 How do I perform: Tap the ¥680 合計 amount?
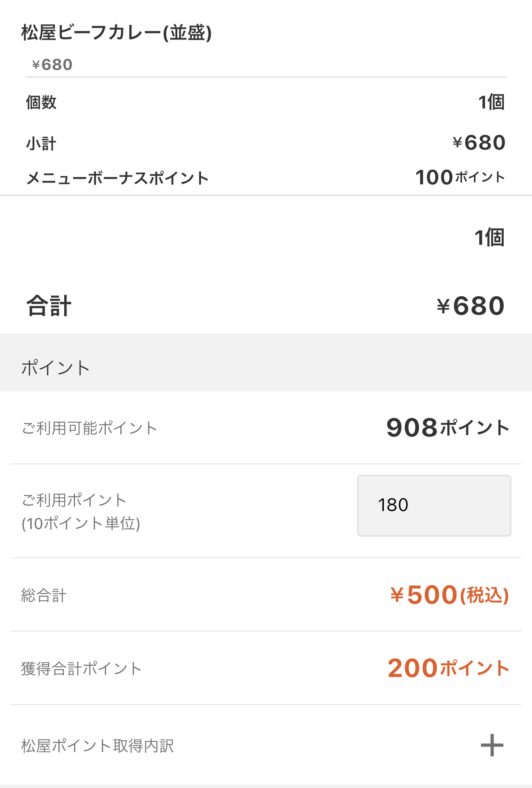470,306
